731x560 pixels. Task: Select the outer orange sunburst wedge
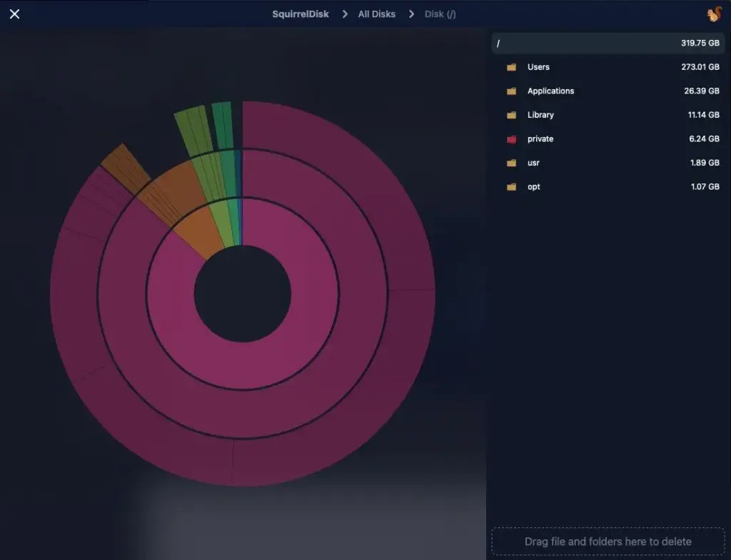point(126,168)
